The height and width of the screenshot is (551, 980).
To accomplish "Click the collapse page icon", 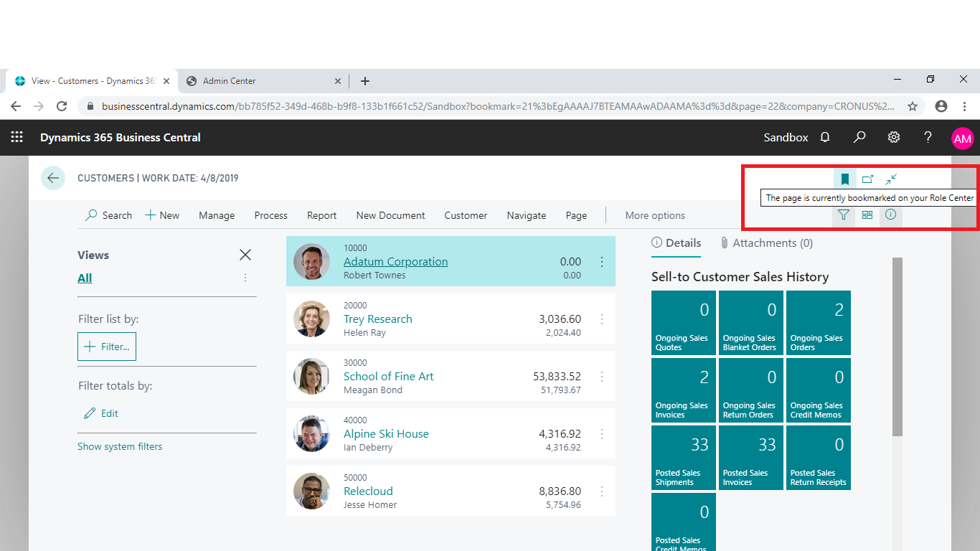I will pos(891,179).
